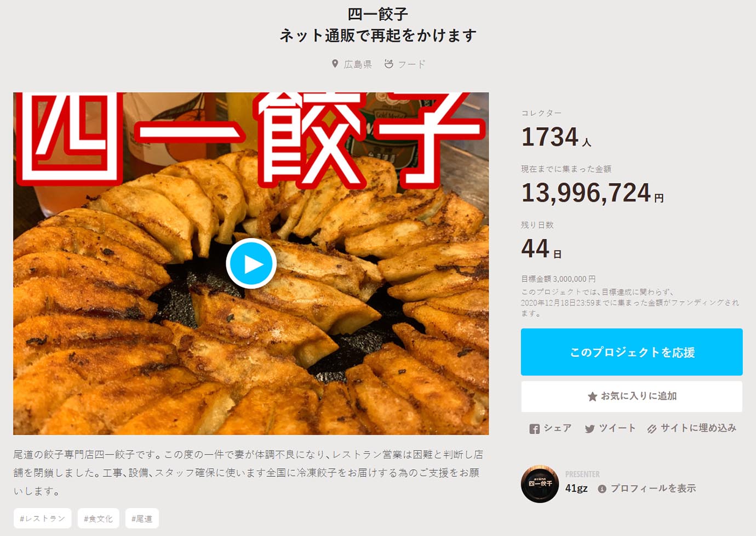This screenshot has width=756, height=536.
Task: Select the #尾道 tag
Action: [x=142, y=518]
